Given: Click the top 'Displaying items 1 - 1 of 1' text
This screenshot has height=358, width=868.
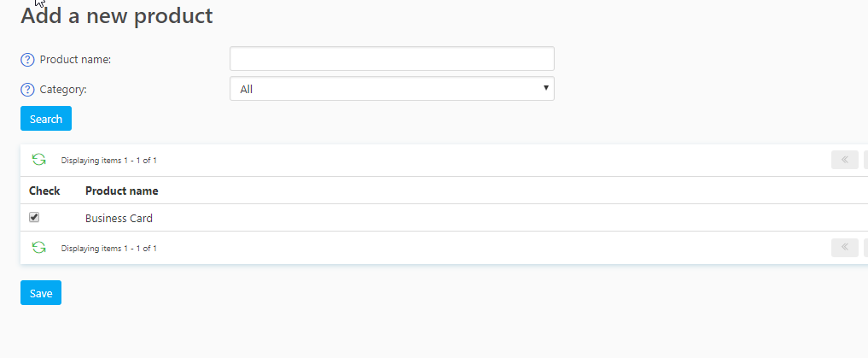Looking at the screenshot, I should [109, 161].
